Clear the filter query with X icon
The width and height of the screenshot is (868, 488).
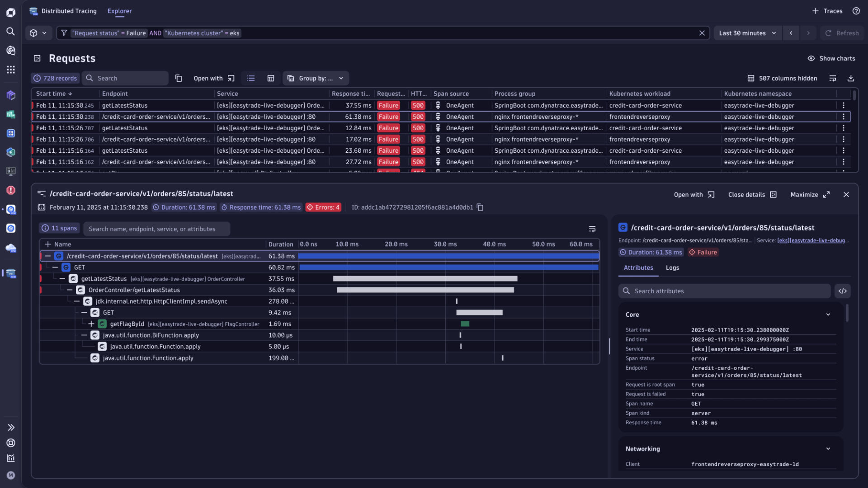[702, 33]
